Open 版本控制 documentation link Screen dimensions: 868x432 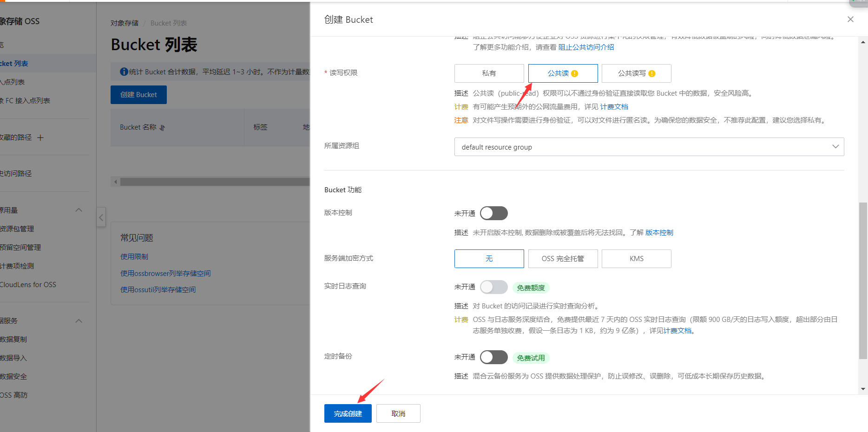(659, 233)
